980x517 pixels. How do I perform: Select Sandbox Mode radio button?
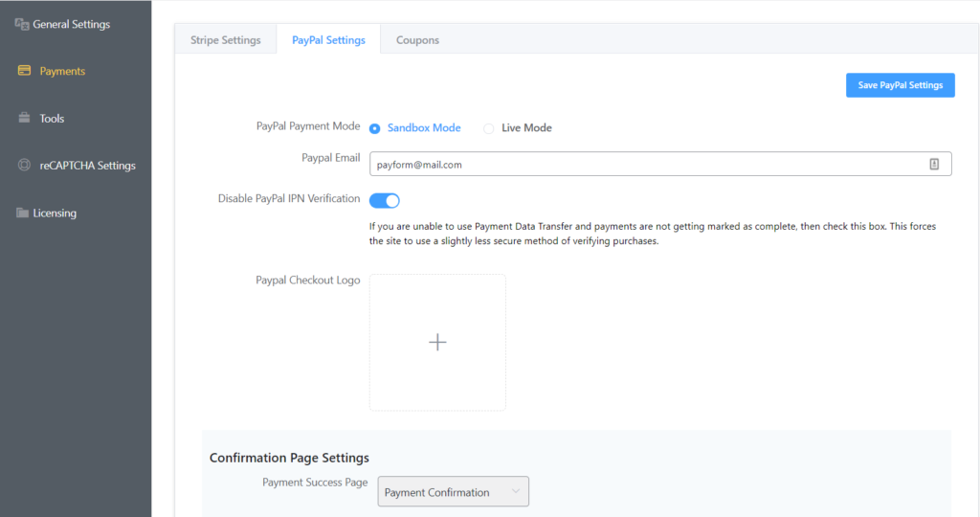click(x=375, y=128)
